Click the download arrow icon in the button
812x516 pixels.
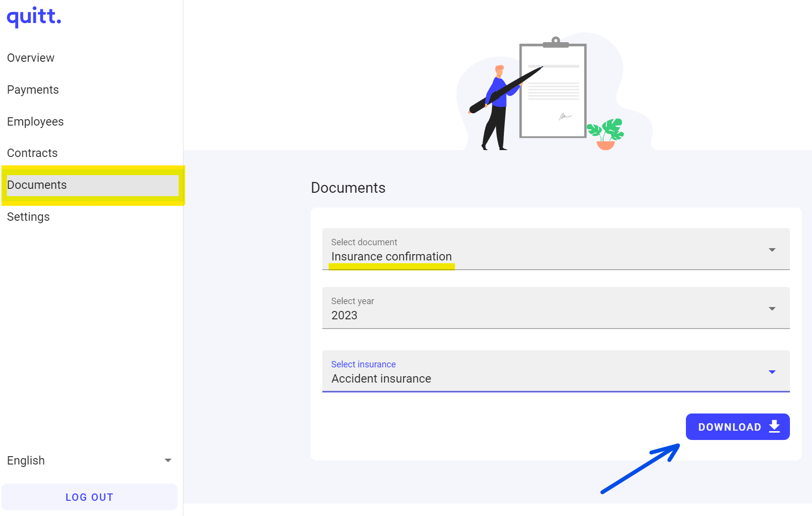click(774, 426)
